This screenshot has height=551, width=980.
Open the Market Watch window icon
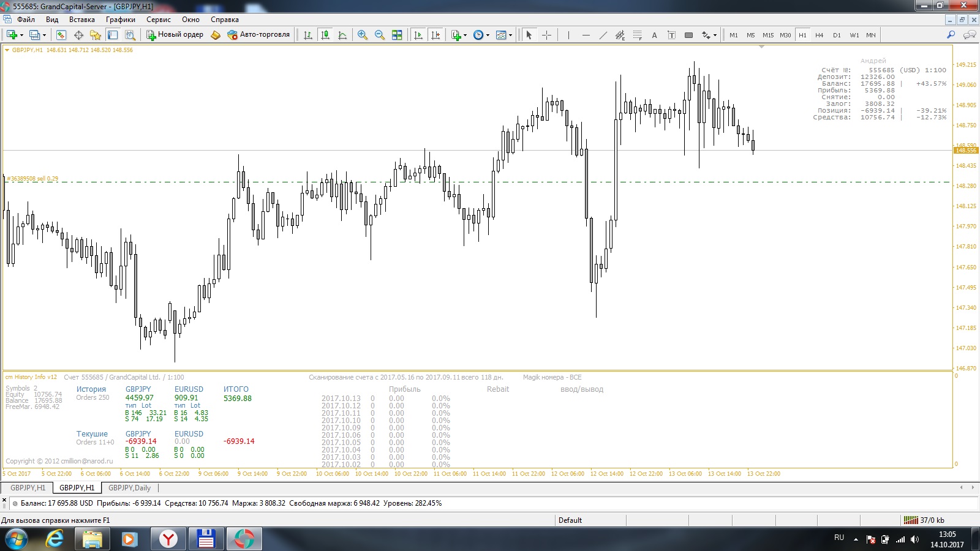click(x=61, y=35)
